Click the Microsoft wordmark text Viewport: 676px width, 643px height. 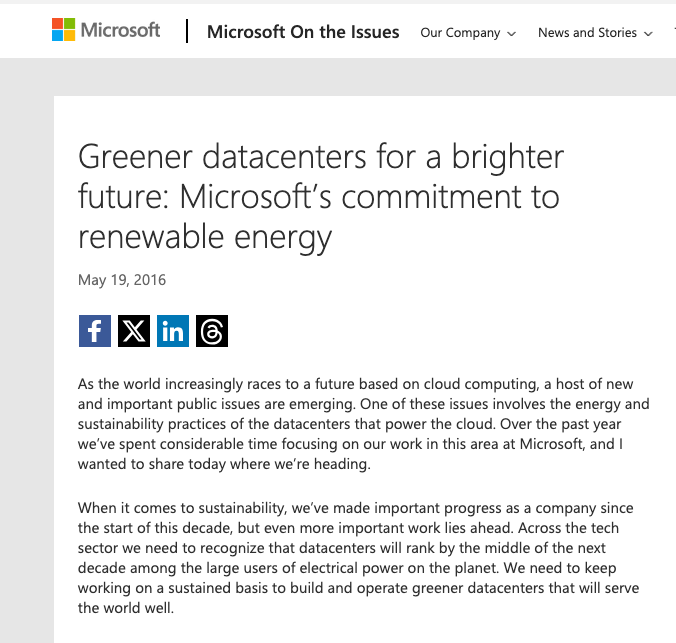pos(120,31)
